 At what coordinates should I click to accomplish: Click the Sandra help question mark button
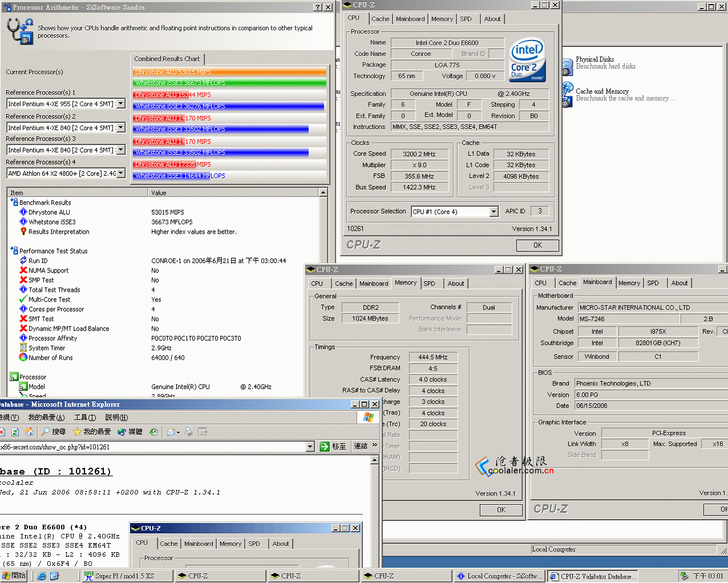pyautogui.click(x=318, y=7)
